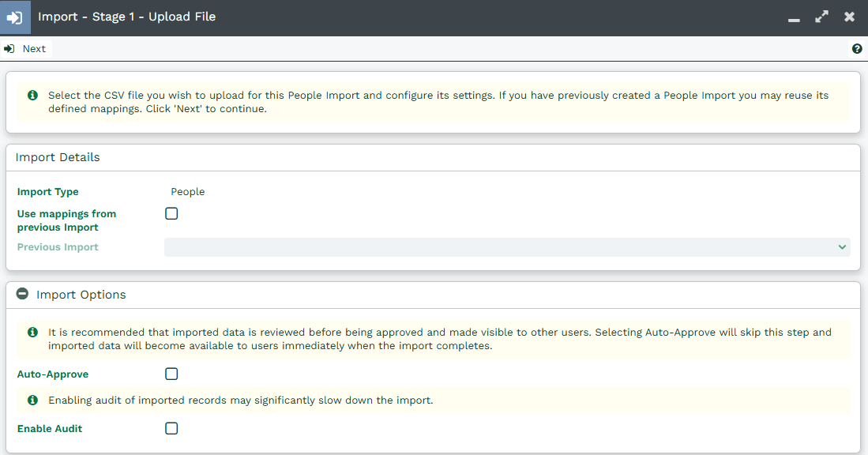The width and height of the screenshot is (868, 455).
Task: Click the Import icon in the title bar
Action: point(15,17)
